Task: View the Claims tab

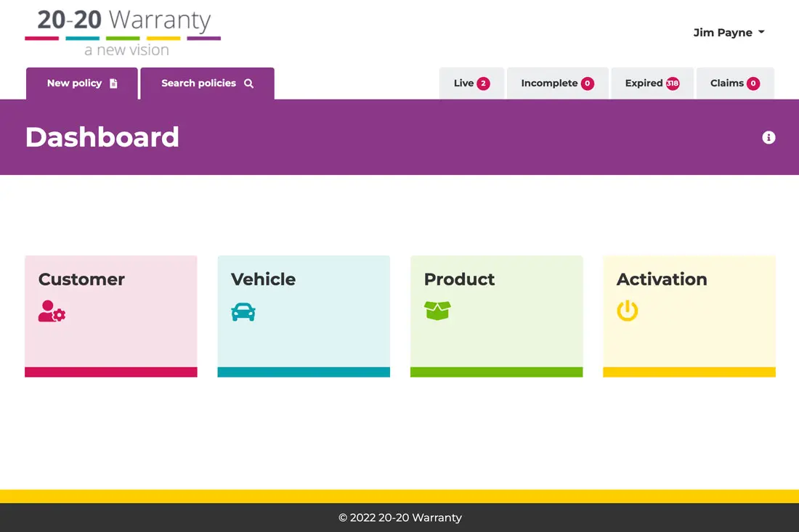Action: (x=734, y=83)
